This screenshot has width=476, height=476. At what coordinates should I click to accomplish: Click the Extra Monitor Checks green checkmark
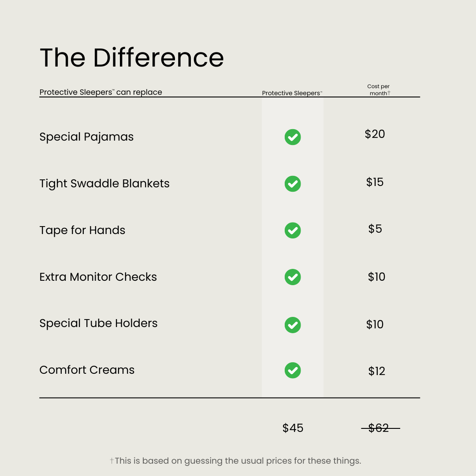coord(293,277)
